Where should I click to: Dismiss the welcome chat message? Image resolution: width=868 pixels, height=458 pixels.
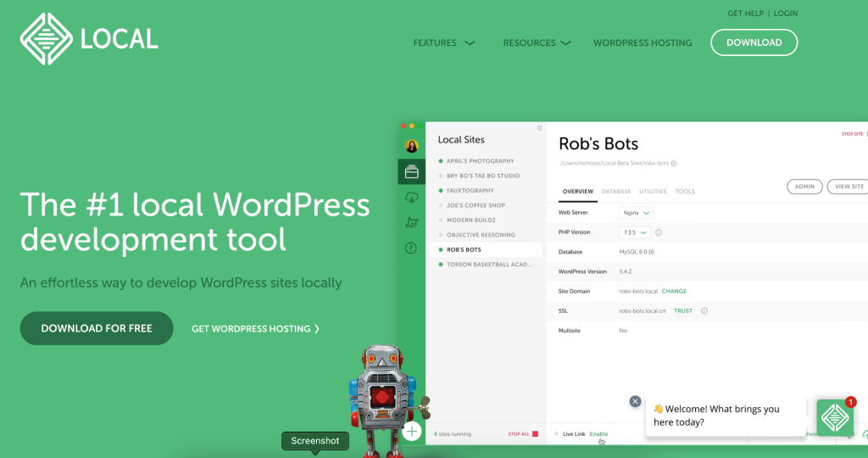pyautogui.click(x=635, y=401)
